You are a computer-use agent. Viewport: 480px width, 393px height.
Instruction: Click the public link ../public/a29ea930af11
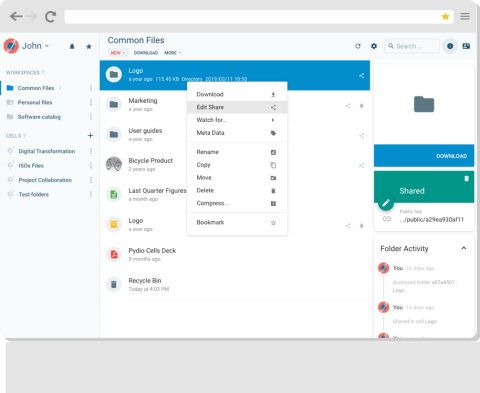tap(432, 219)
